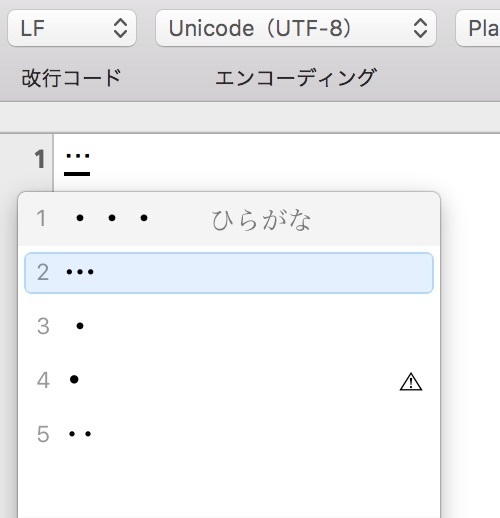The image size is (500, 518).
Task: Open the Unicode (UTF-8) encoding dropdown
Action: [x=296, y=28]
